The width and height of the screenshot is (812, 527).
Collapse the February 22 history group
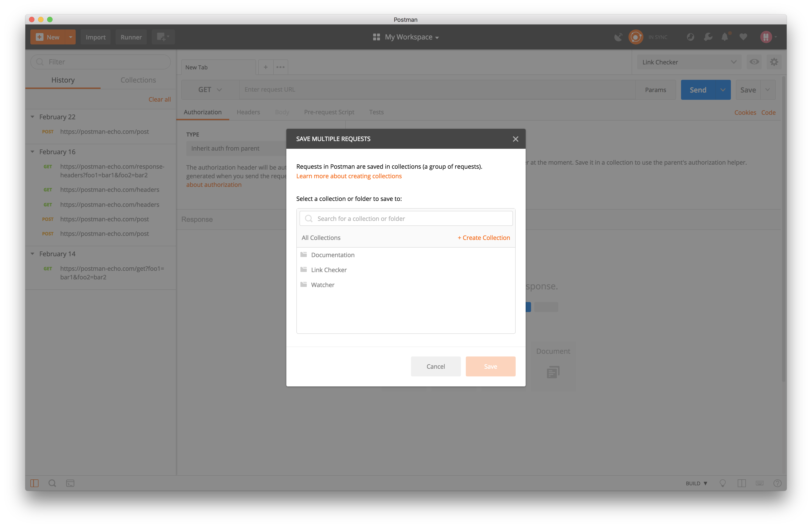tap(32, 117)
